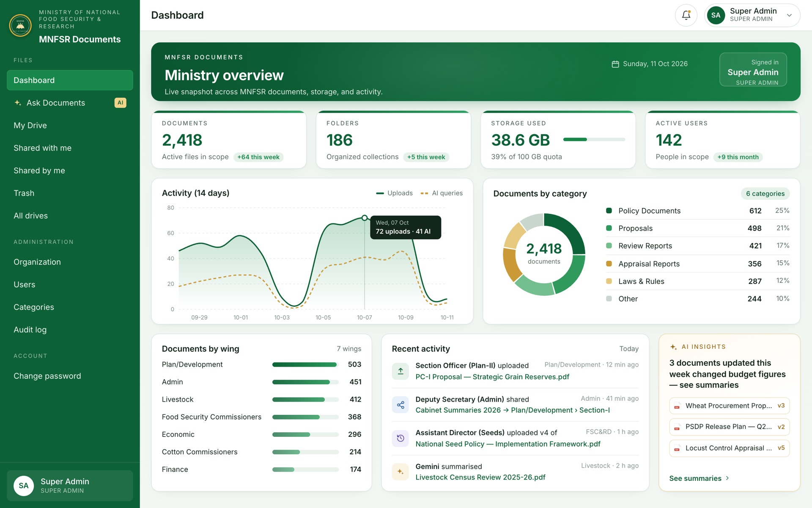Click the upload icon for PC-I Proposal activity
The image size is (812, 508).
point(401,371)
